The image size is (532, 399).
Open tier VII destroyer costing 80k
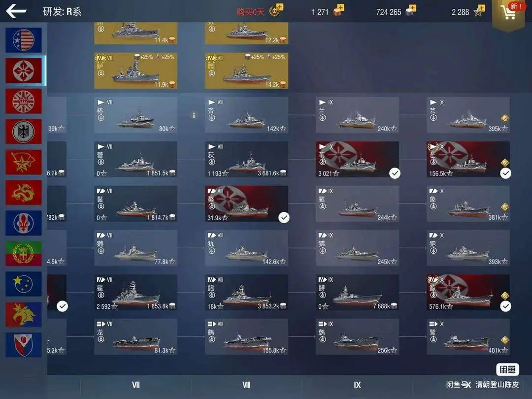click(136, 115)
